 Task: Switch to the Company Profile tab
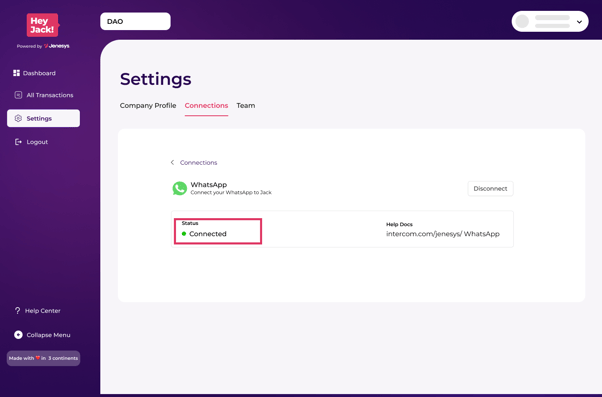coord(148,105)
